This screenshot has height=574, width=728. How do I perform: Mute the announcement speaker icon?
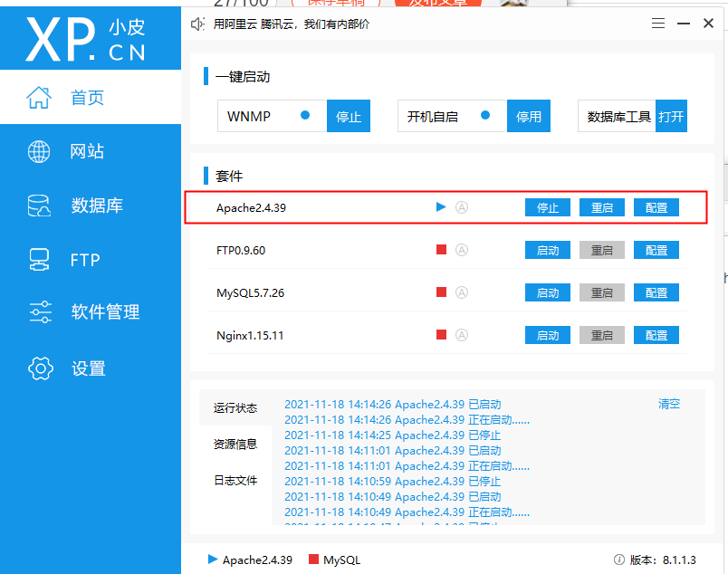(x=197, y=24)
